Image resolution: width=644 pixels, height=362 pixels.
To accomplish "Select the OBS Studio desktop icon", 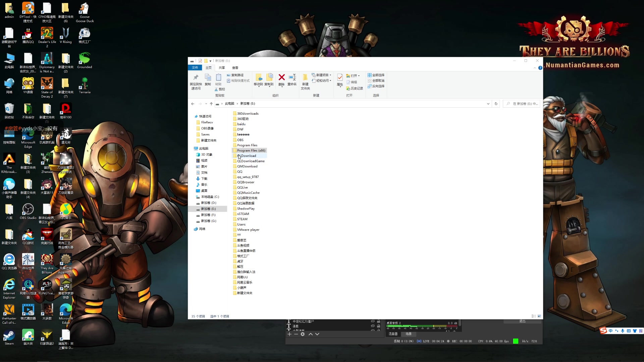I will [x=28, y=212].
